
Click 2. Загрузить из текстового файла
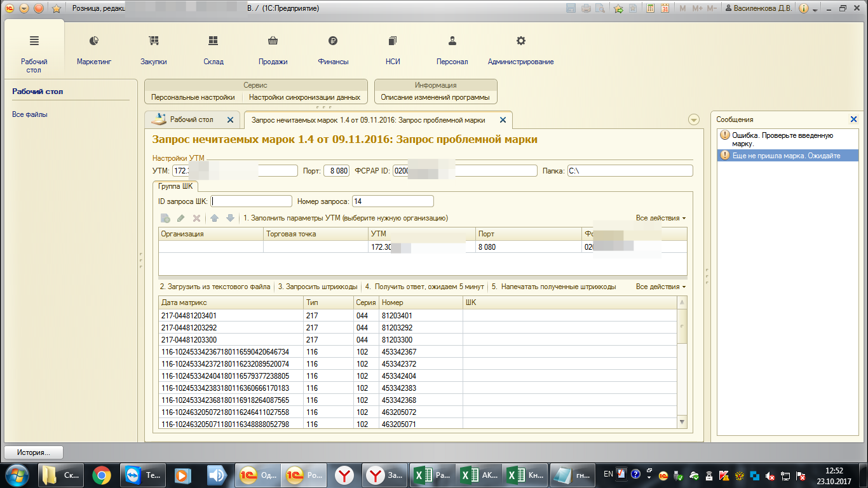point(215,287)
